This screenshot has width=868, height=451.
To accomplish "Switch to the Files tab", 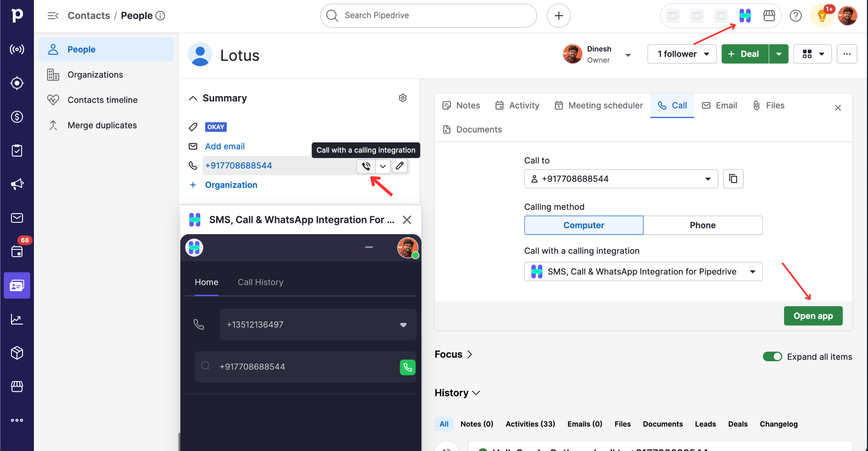I will pos(768,105).
